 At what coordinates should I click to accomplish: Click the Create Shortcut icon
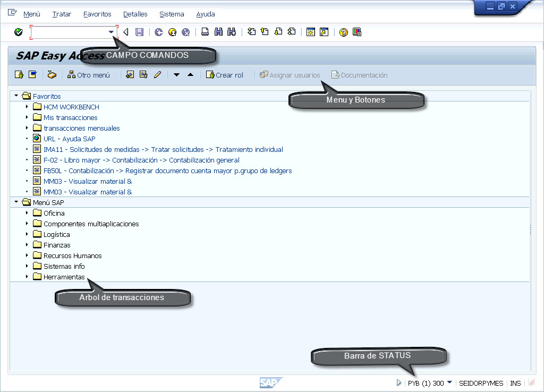pyautogui.click(x=325, y=32)
